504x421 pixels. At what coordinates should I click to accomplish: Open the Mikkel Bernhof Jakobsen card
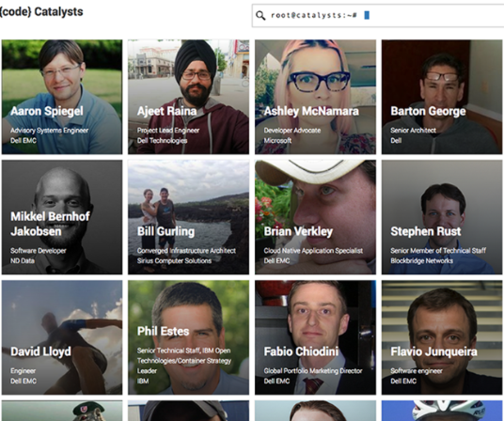pyautogui.click(x=62, y=217)
